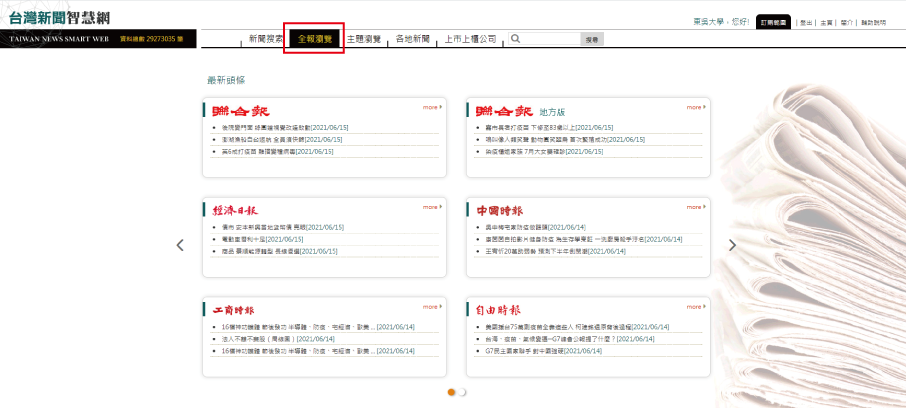Click the 最新頭條 section heading
The height and width of the screenshot is (408, 906).
pos(226,80)
